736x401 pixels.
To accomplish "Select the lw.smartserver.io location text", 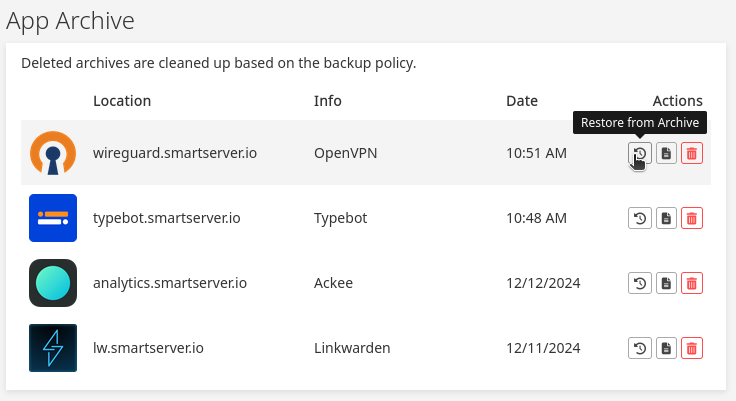I will coord(148,348).
